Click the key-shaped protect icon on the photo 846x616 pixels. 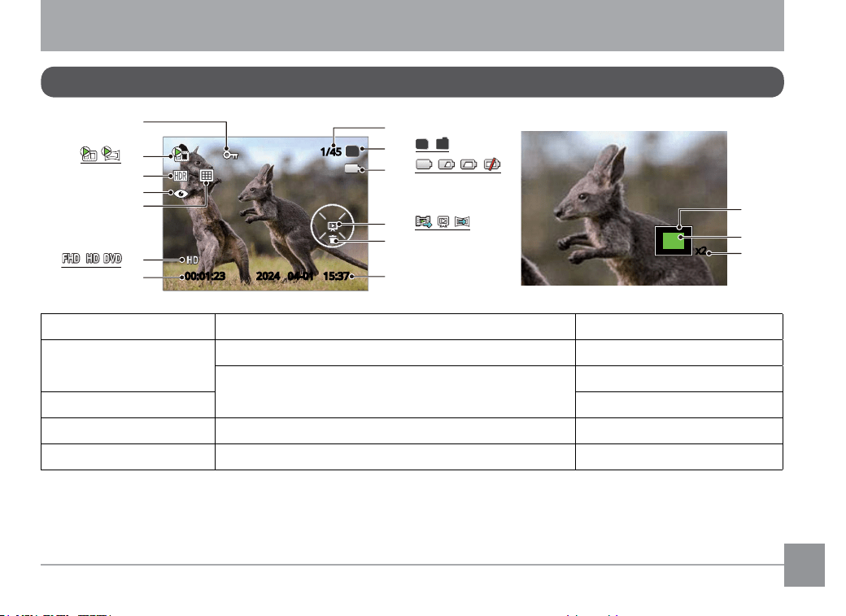tap(231, 155)
